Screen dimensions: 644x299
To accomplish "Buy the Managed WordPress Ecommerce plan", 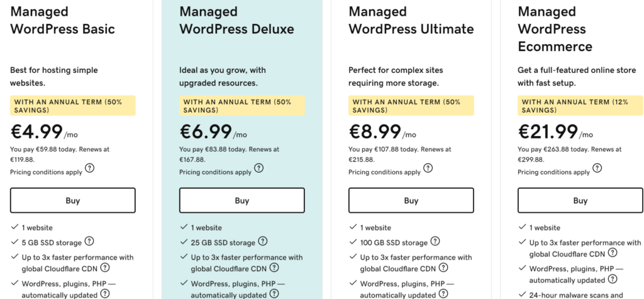I will click(580, 200).
